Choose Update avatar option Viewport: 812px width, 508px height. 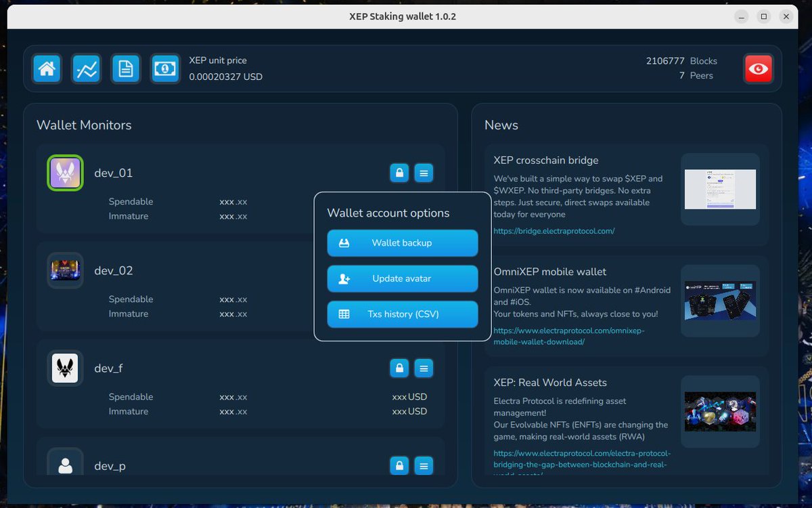pyautogui.click(x=403, y=278)
